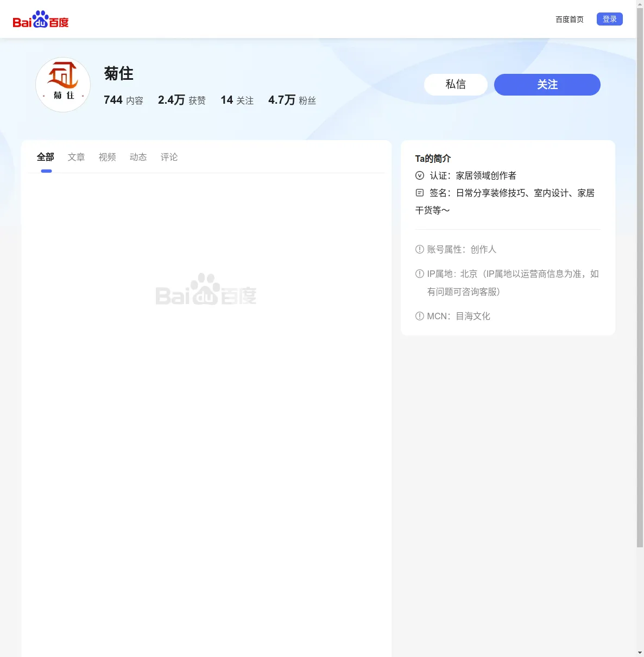This screenshot has height=657, width=644.
Task: Click the 4.7万 粉丝 followers count
Action: click(x=292, y=100)
